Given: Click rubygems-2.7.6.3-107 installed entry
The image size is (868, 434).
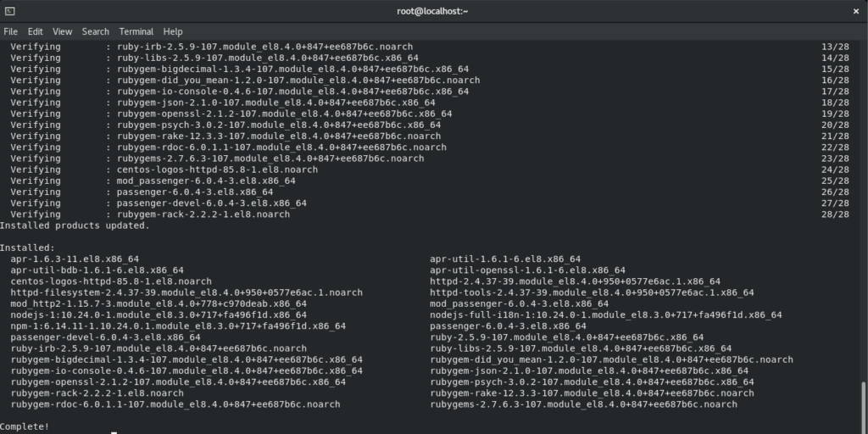Looking at the screenshot, I should 583,404.
